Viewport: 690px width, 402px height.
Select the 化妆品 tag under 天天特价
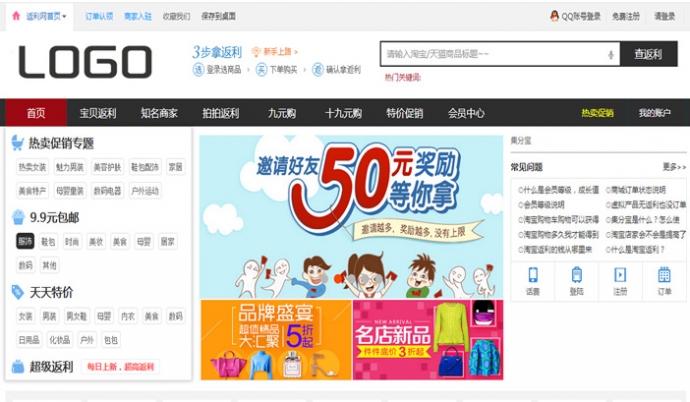(60, 340)
